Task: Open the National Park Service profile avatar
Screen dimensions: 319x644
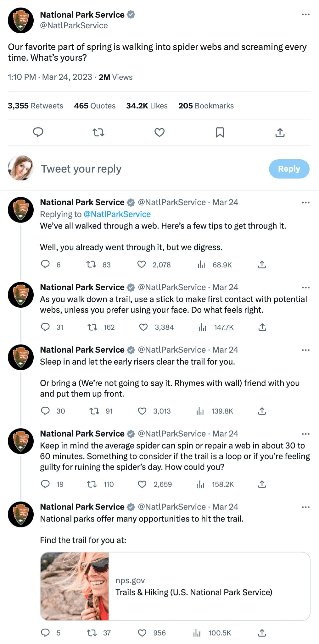Action: pyautogui.click(x=20, y=20)
